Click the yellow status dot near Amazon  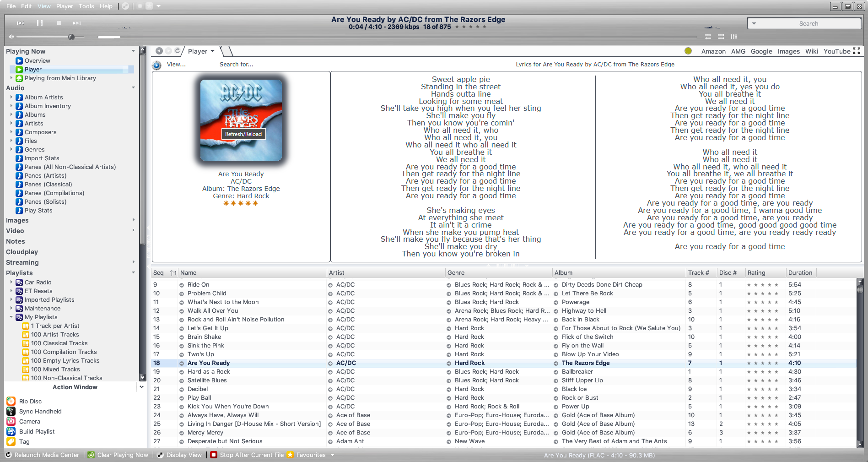[688, 51]
